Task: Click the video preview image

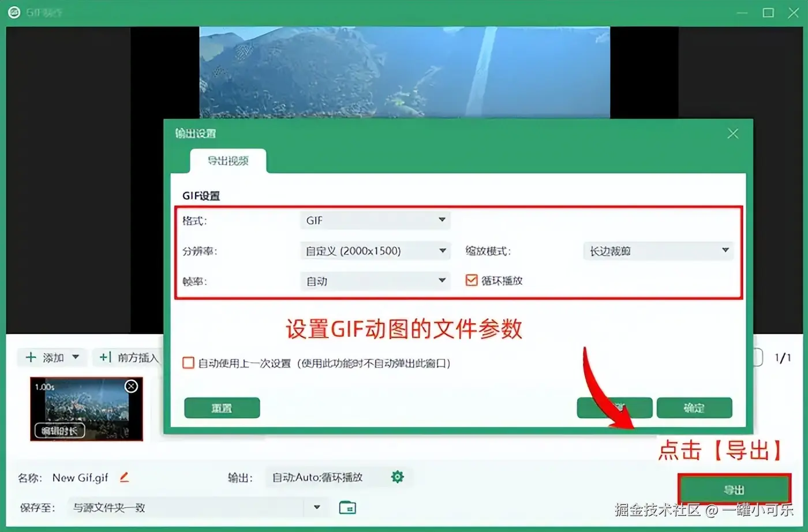Action: point(405,72)
